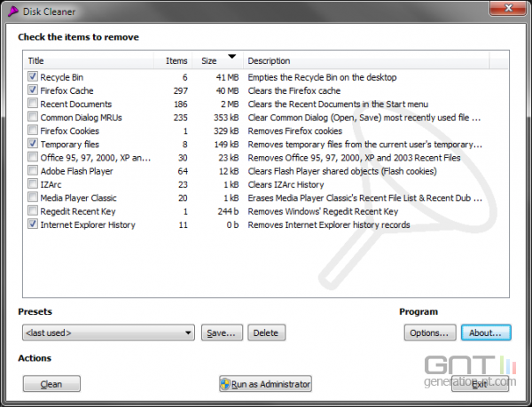
Task: Click 'Empties the Recycle Bin on the desktop'
Action: click(x=322, y=77)
